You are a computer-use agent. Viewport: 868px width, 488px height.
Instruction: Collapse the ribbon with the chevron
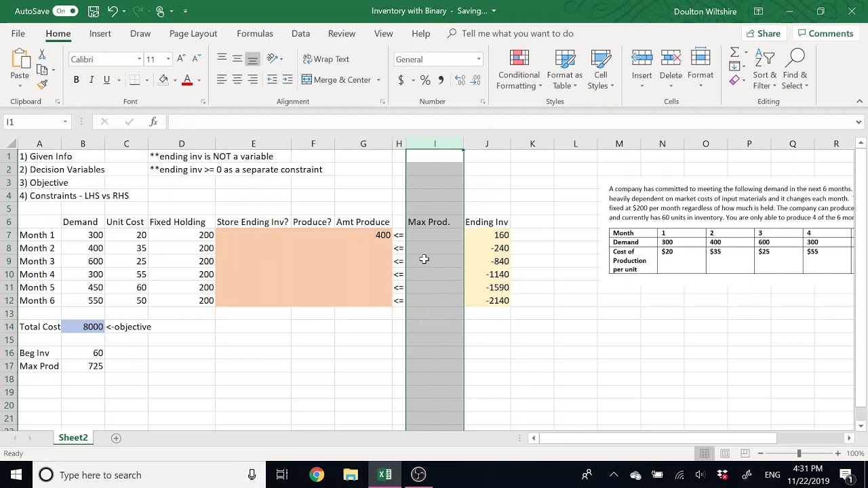[x=859, y=101]
